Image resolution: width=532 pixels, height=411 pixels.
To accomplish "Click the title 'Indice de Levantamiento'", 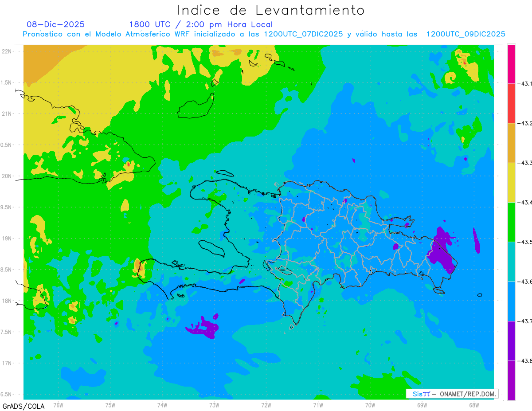I will pos(270,10).
